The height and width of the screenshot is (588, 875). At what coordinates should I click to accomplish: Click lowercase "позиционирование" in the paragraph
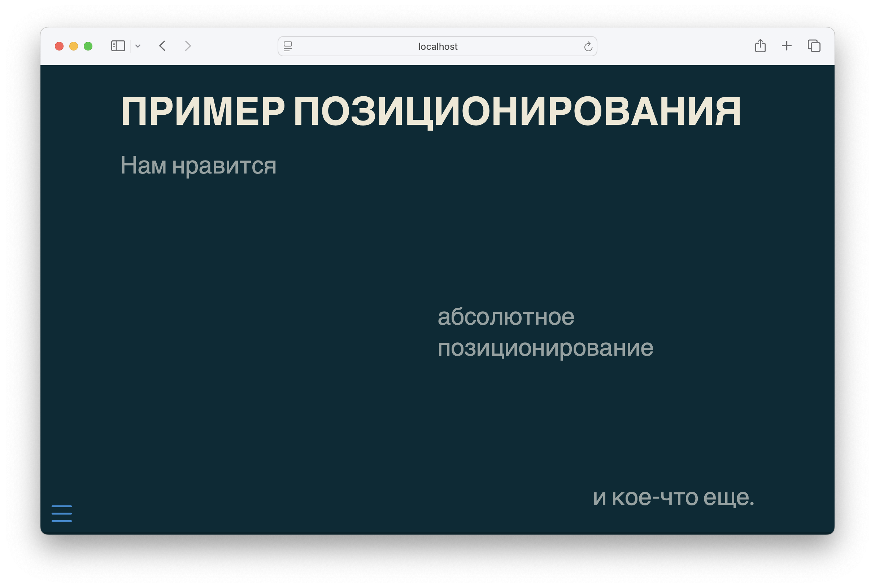click(x=545, y=348)
